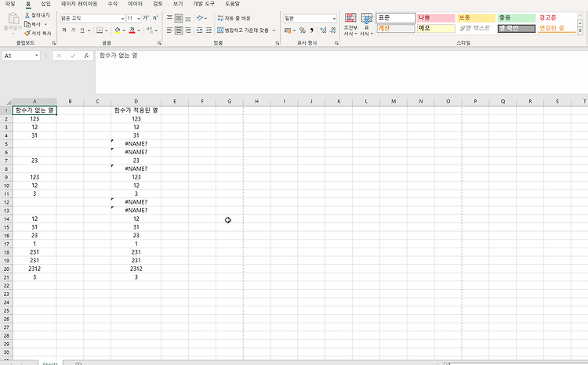Open the Font (글꼴) group dialog launcher

(159, 43)
